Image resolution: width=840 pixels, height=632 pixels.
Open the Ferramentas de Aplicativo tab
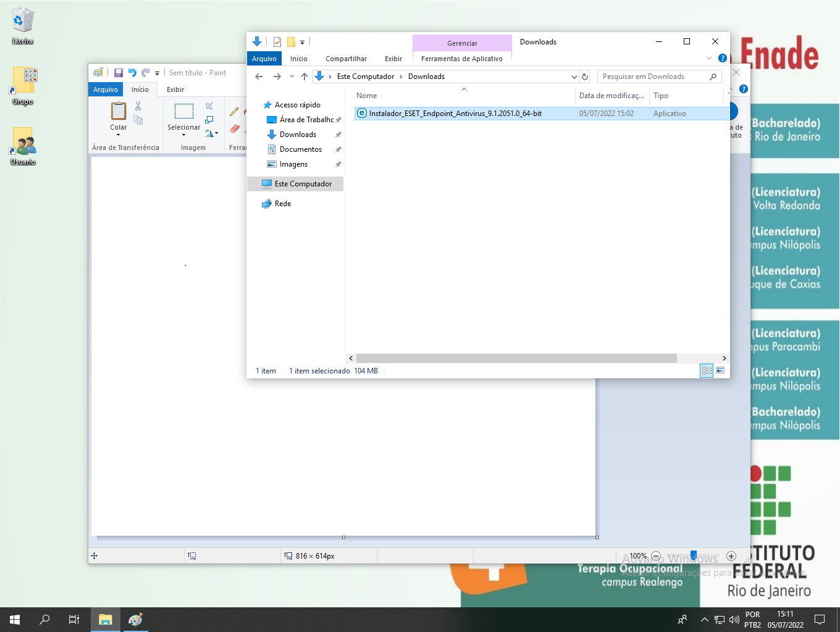(x=462, y=59)
